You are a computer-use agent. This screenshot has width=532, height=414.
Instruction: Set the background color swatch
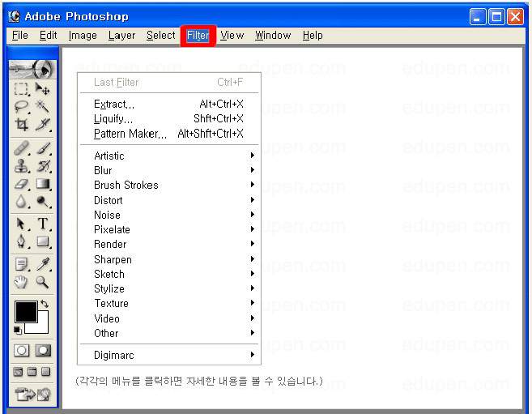pyautogui.click(x=42, y=327)
